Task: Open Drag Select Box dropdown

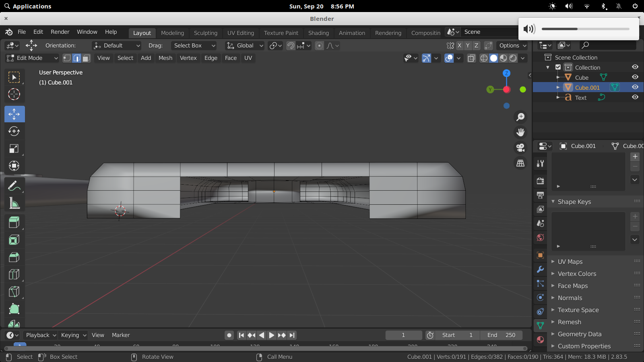Action: click(194, 45)
